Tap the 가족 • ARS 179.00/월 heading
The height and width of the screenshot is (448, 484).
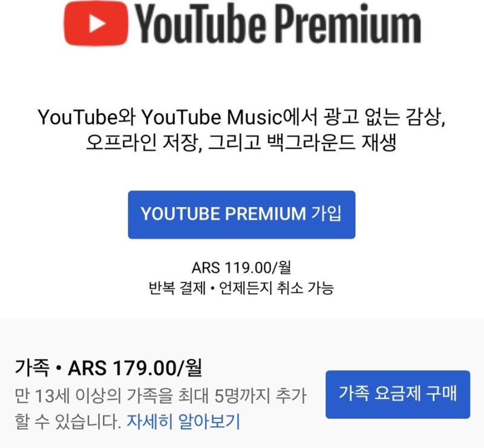(108, 368)
